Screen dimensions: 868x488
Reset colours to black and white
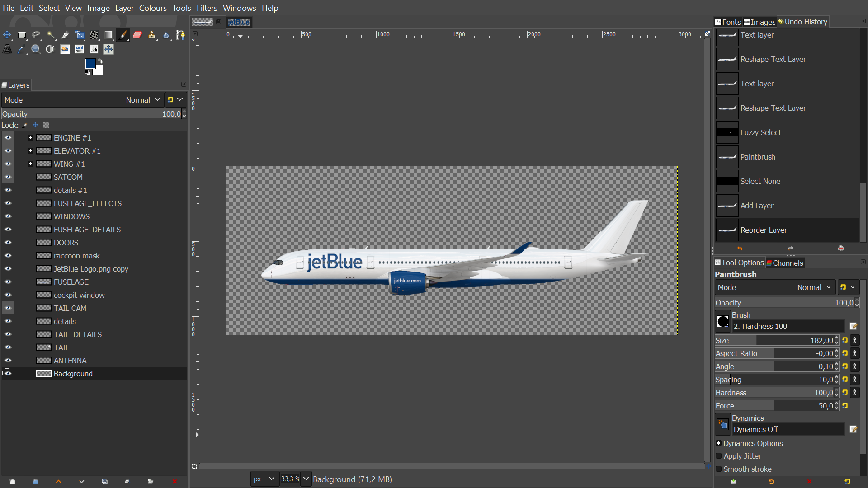coord(87,73)
